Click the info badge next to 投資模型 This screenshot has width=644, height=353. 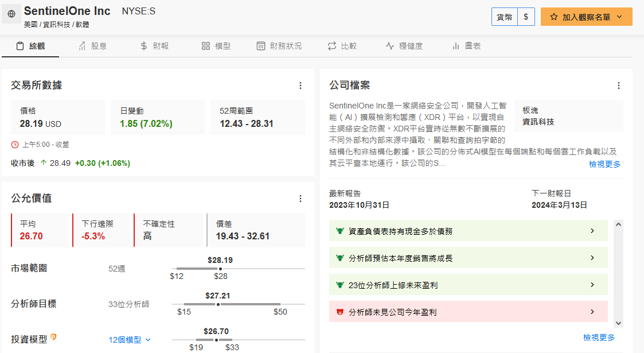coord(53,338)
